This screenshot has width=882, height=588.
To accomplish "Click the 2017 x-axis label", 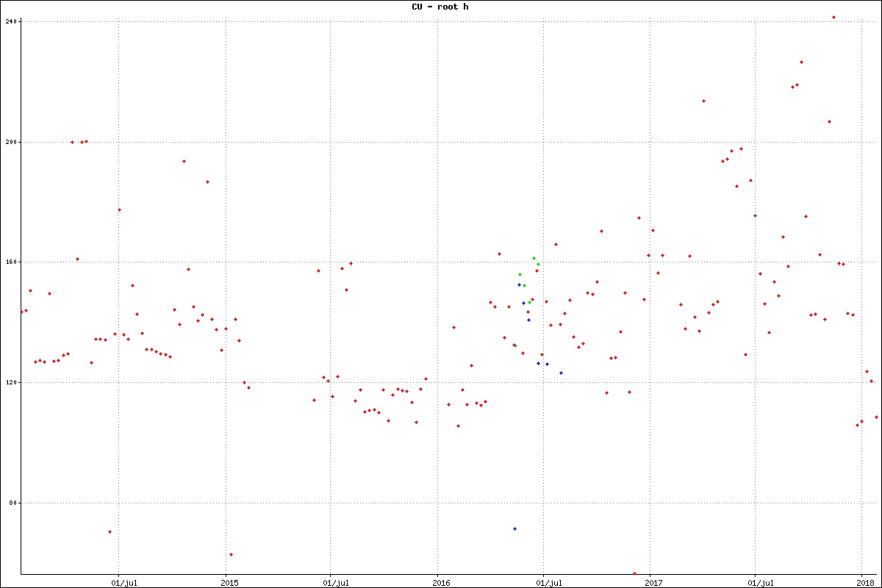I will tap(653, 583).
